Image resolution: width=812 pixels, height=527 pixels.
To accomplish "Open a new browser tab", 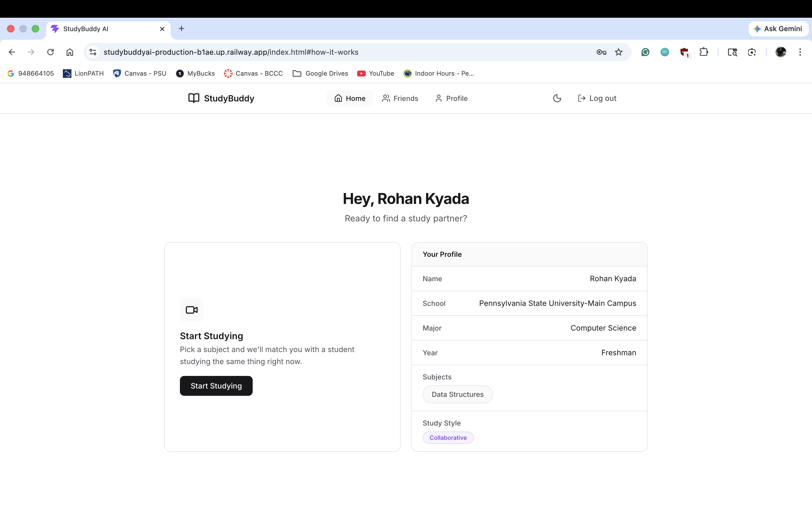I will [182, 29].
